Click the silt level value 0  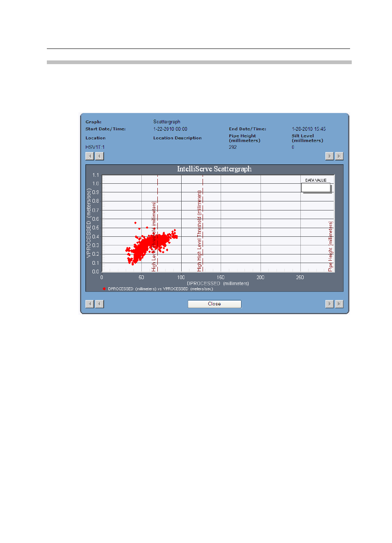coord(293,147)
